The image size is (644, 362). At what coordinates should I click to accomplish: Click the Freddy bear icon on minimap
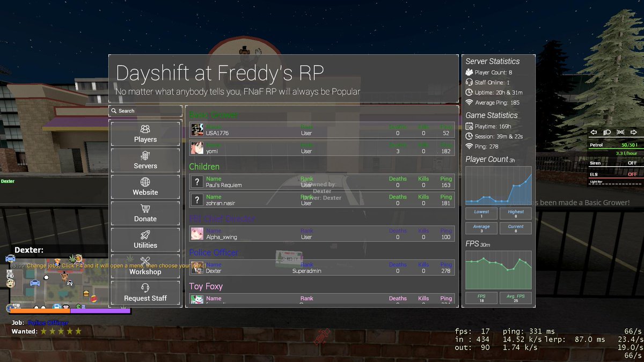(63, 277)
